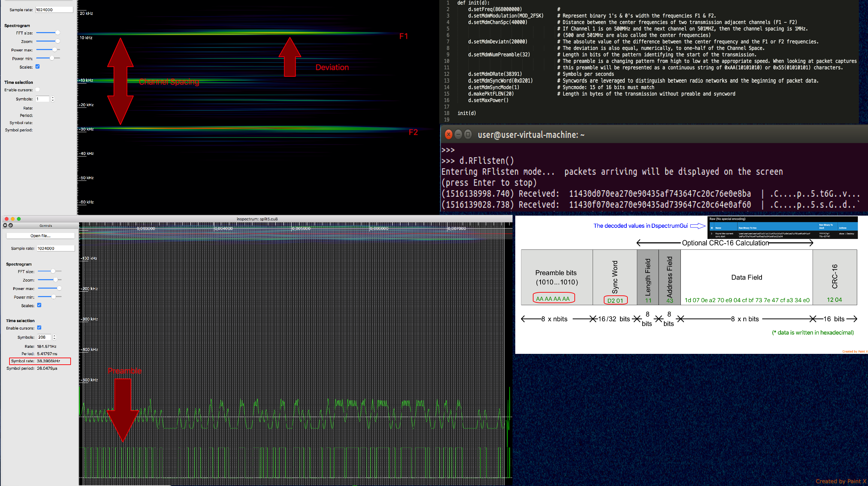
Task: Maximize the Ubuntu terminal window
Action: click(468, 135)
